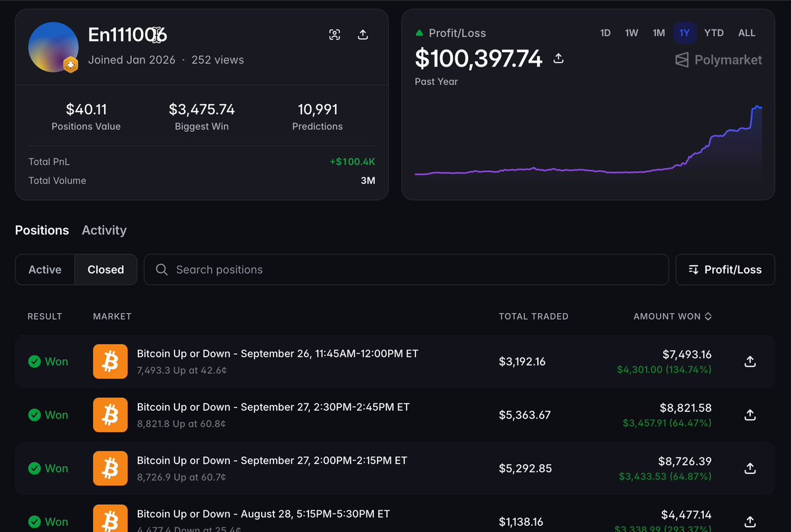Share the September 27 2:30PM Bitcoin position

[x=749, y=415]
